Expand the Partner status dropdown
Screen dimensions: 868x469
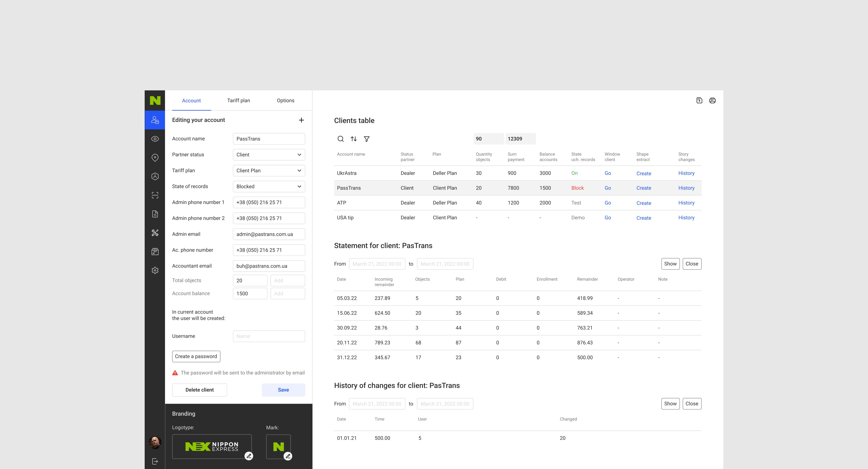coord(269,155)
